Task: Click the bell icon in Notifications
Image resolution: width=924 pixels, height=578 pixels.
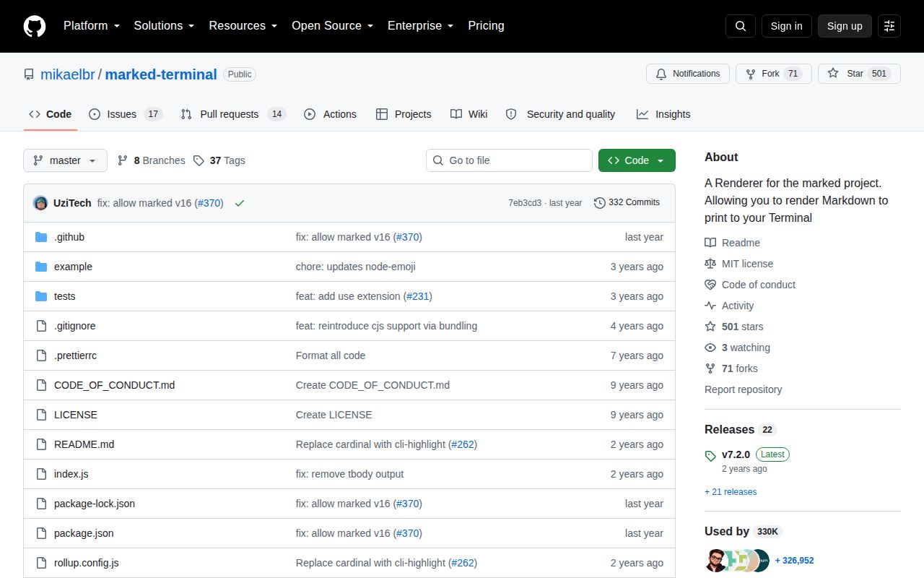Action: (661, 74)
